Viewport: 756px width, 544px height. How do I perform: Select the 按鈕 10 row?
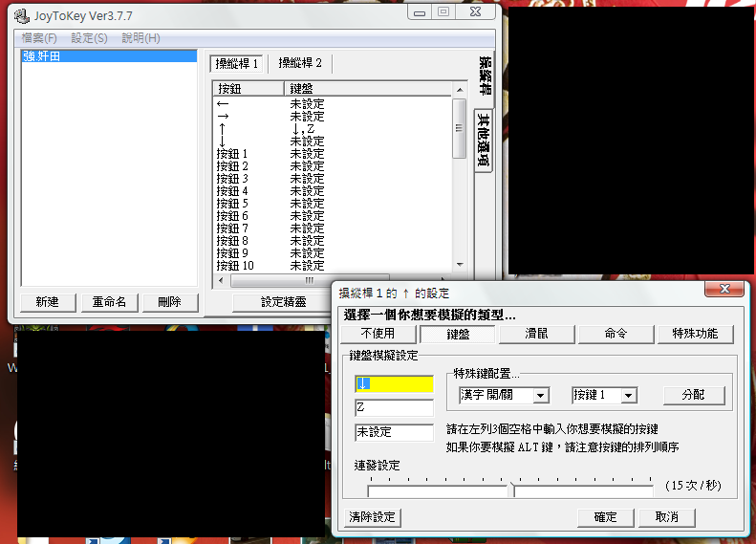(333, 266)
